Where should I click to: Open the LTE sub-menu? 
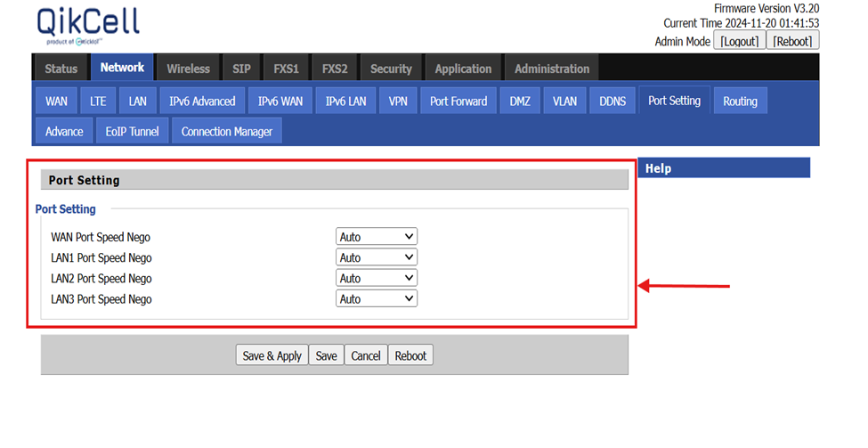pyautogui.click(x=98, y=102)
